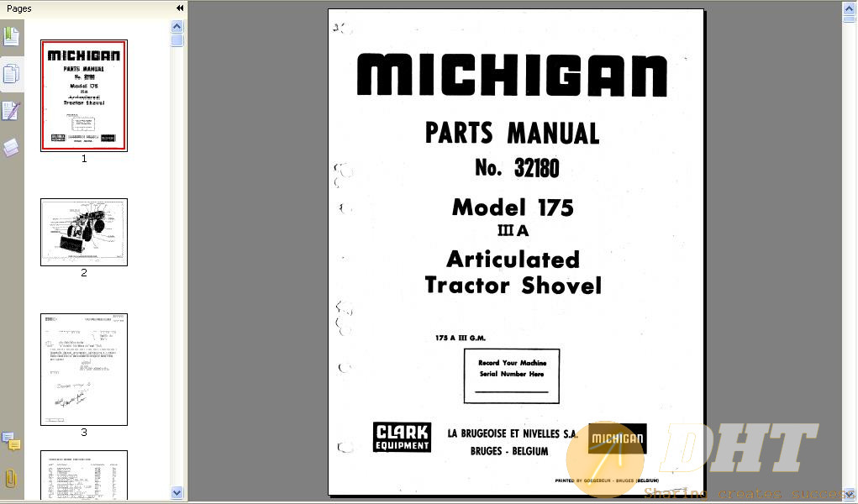The image size is (858, 504).
Task: Click the Tractor Shovel text
Action: point(513,285)
